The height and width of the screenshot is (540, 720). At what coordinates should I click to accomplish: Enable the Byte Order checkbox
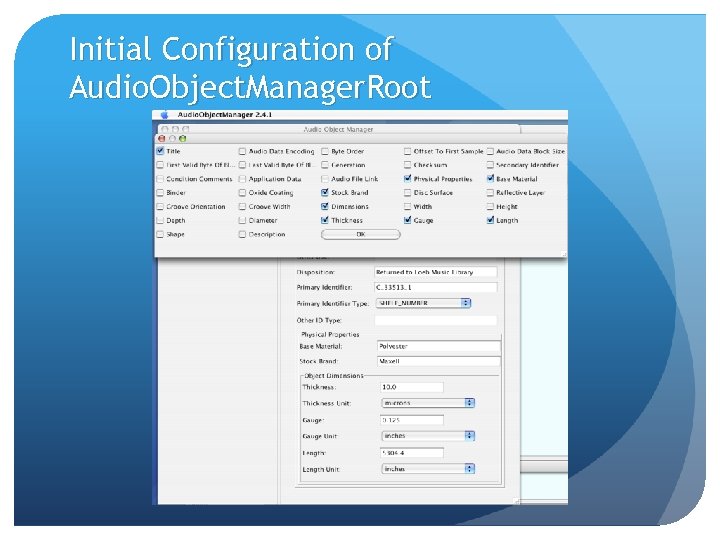[325, 151]
